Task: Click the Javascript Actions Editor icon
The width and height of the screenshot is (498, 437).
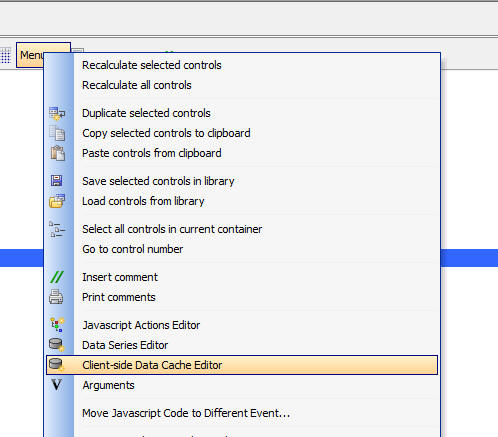Action: [x=57, y=325]
